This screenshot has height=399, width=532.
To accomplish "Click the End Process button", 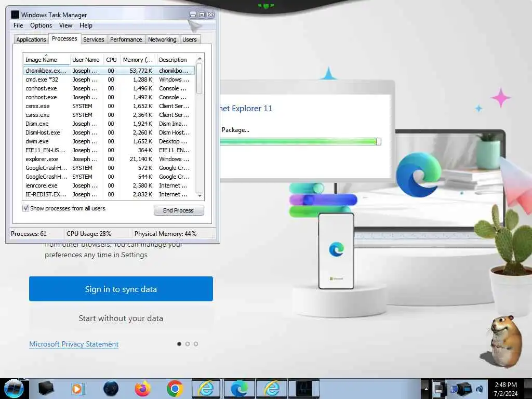I will tap(179, 210).
